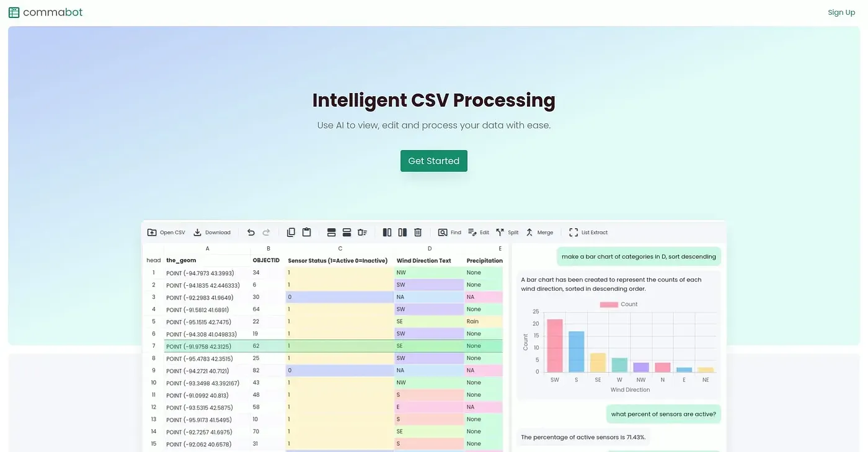Click the delete row icon
868x452 pixels.
pos(362,233)
